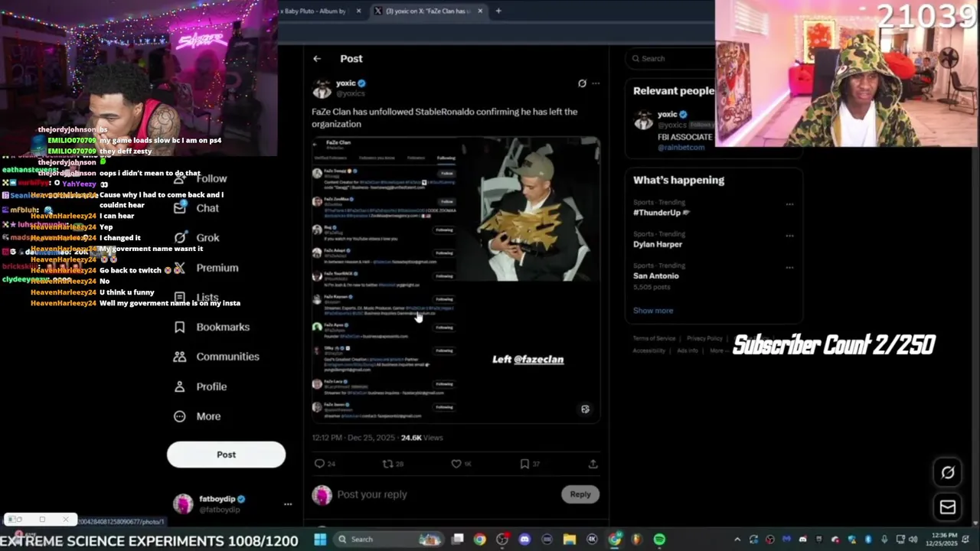Screen dimensions: 980x551
Task: Open the San Antonio trend
Action: [x=655, y=275]
